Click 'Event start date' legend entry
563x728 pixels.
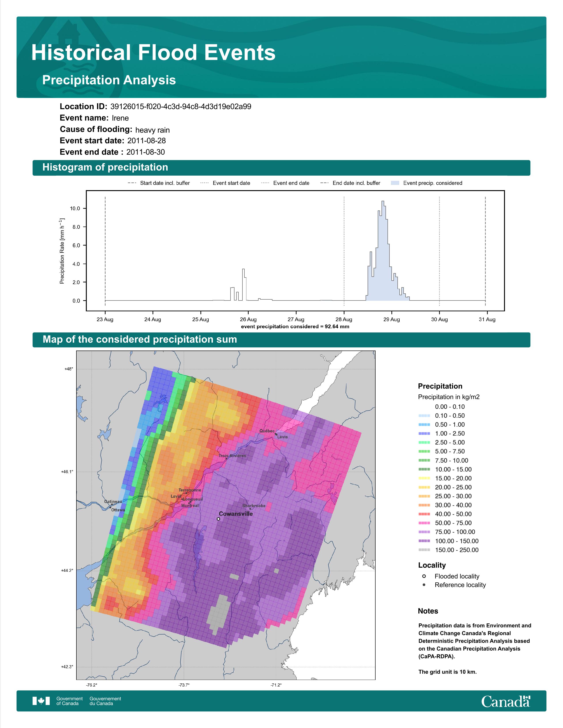pos(225,183)
